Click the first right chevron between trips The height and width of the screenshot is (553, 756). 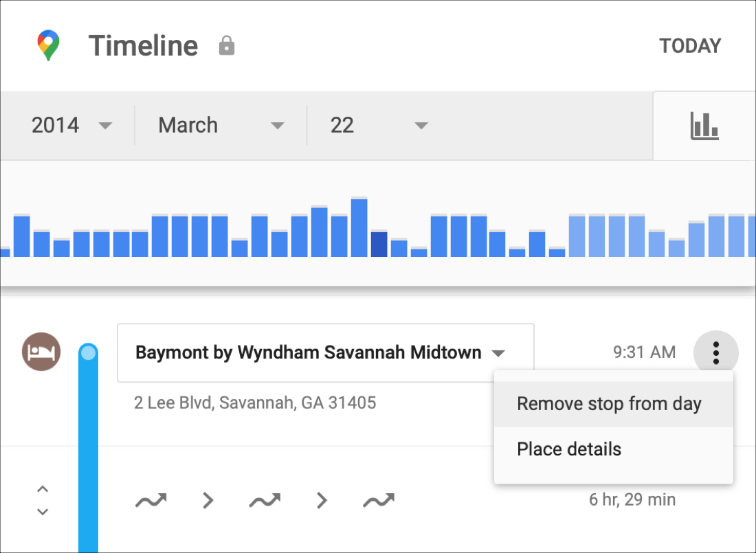tap(208, 501)
